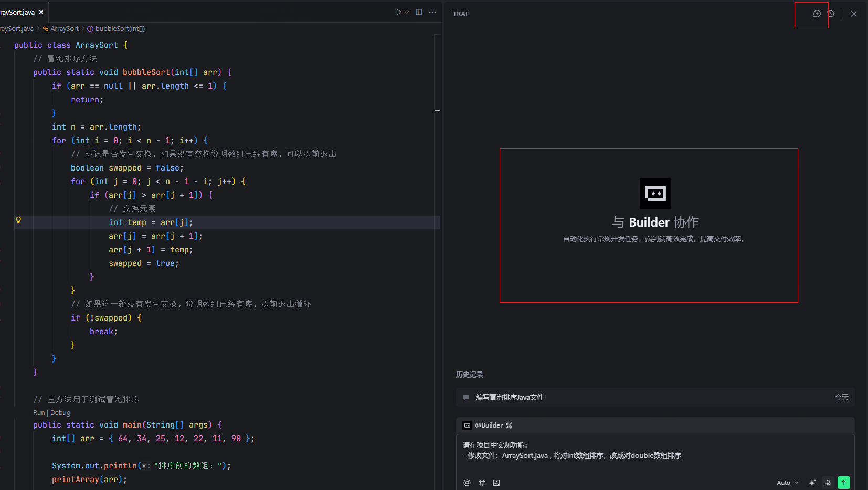The width and height of the screenshot is (868, 490).
Task: Click the Builder robot logo in welcome area
Action: pos(655,194)
